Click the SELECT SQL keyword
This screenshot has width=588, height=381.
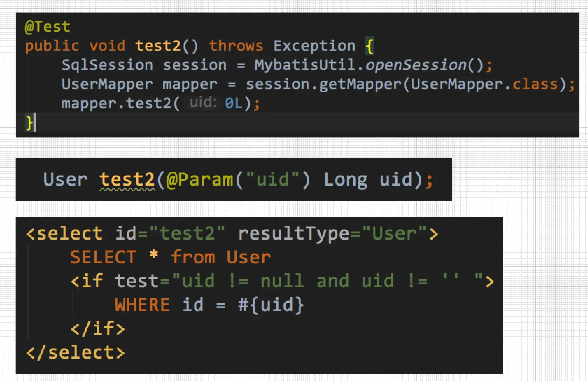[x=104, y=257]
